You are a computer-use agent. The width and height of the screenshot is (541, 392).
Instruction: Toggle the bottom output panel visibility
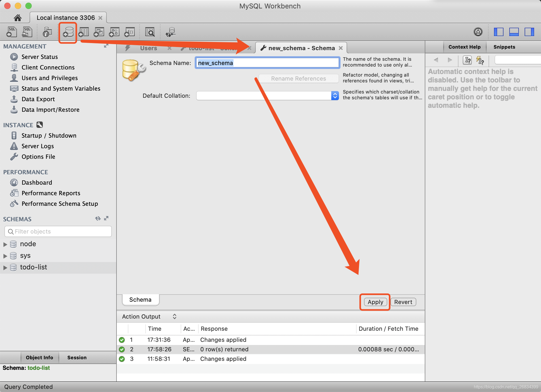click(x=514, y=32)
